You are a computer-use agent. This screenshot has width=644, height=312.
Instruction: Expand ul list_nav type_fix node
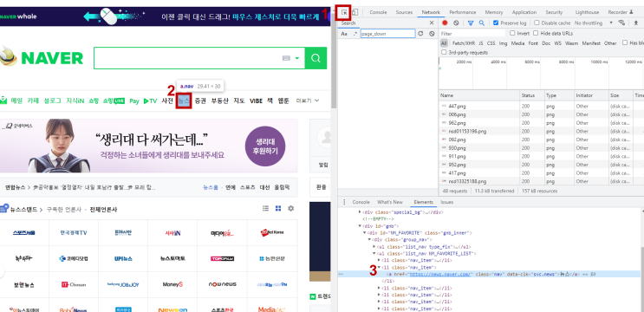click(x=374, y=247)
